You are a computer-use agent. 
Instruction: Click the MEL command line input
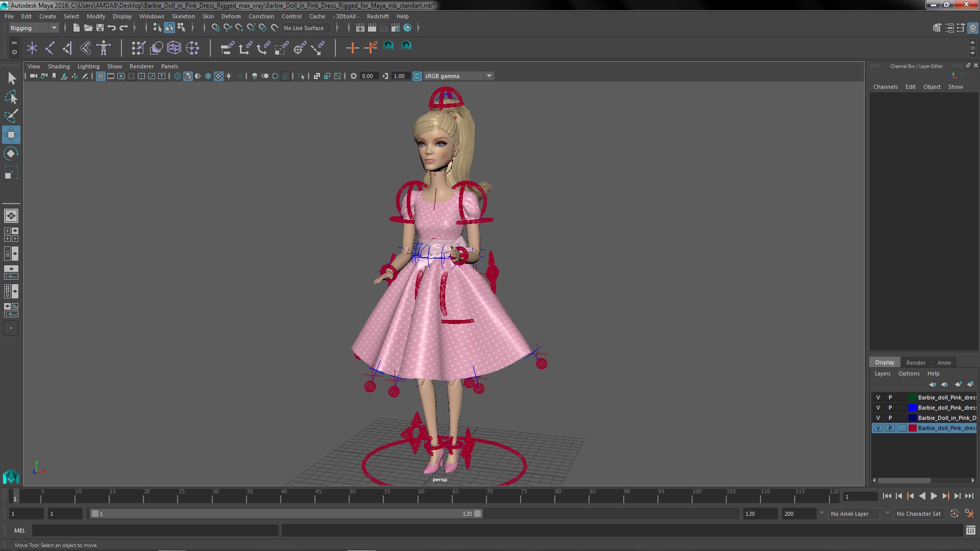click(x=155, y=531)
